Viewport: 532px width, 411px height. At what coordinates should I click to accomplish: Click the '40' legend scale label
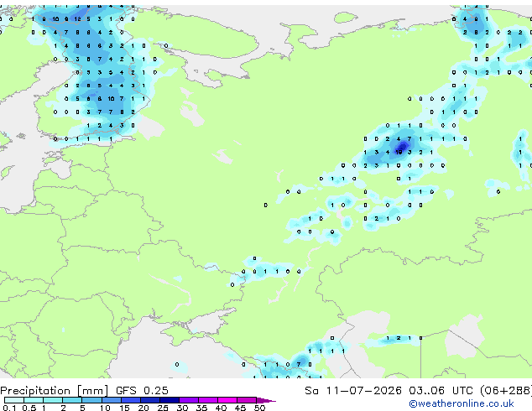click(221, 408)
